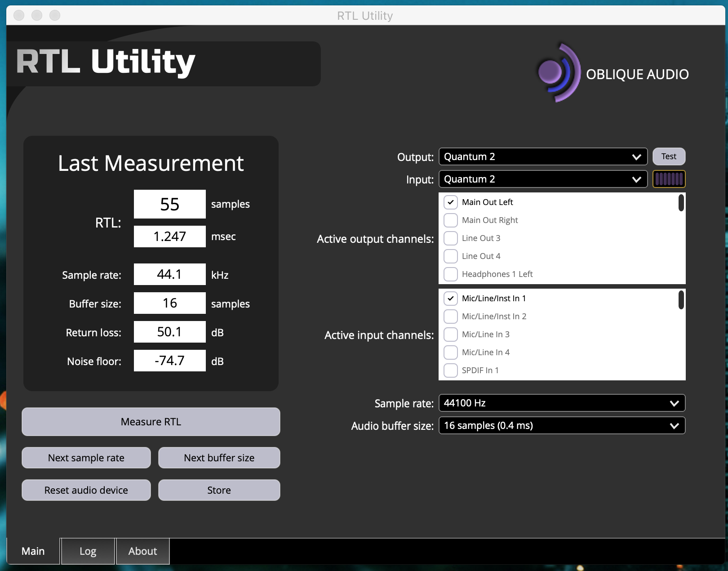728x571 pixels.
Task: Click Next buffer size button
Action: click(x=219, y=458)
